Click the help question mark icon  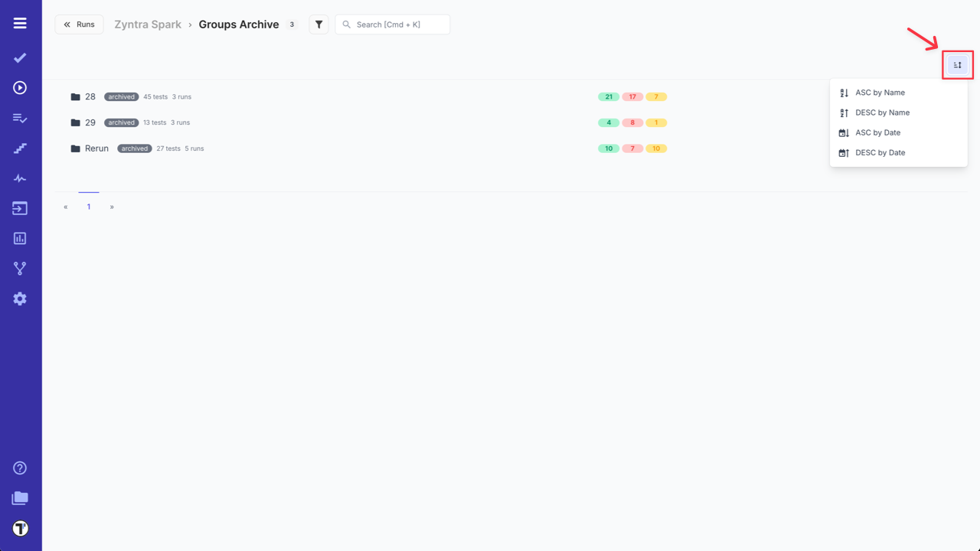pyautogui.click(x=19, y=467)
